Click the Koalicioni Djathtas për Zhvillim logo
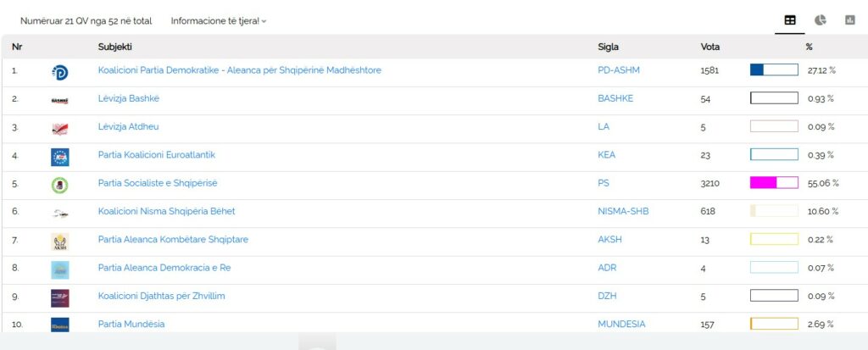The image size is (868, 350). 59,297
